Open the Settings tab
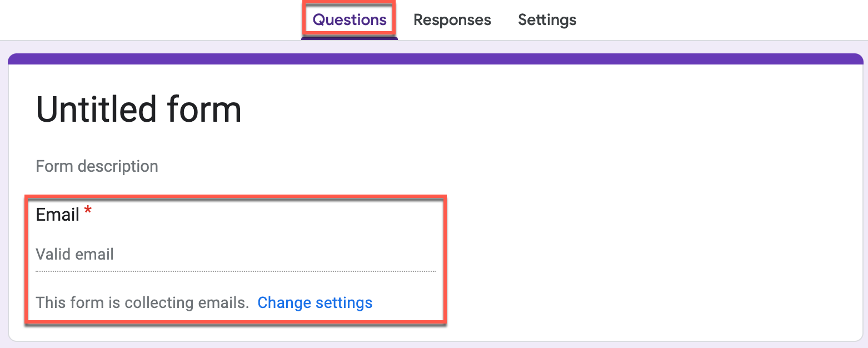 point(547,20)
